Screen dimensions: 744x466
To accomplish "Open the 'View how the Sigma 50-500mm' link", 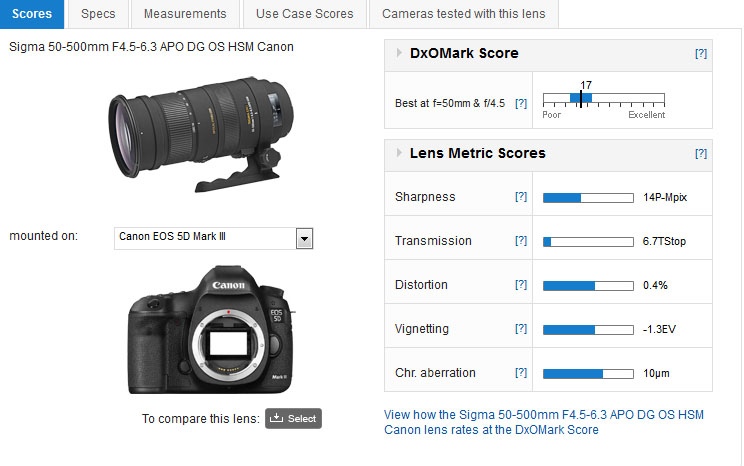I will 544,422.
